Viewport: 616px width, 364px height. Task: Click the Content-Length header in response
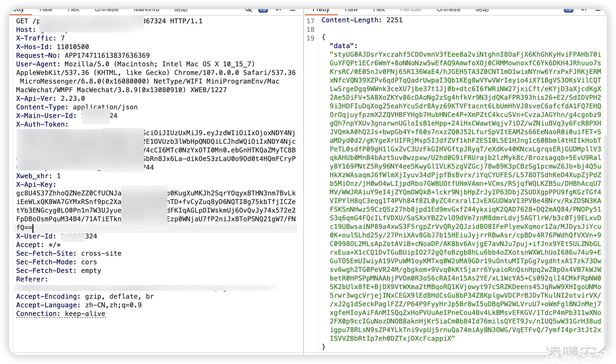[x=350, y=20]
